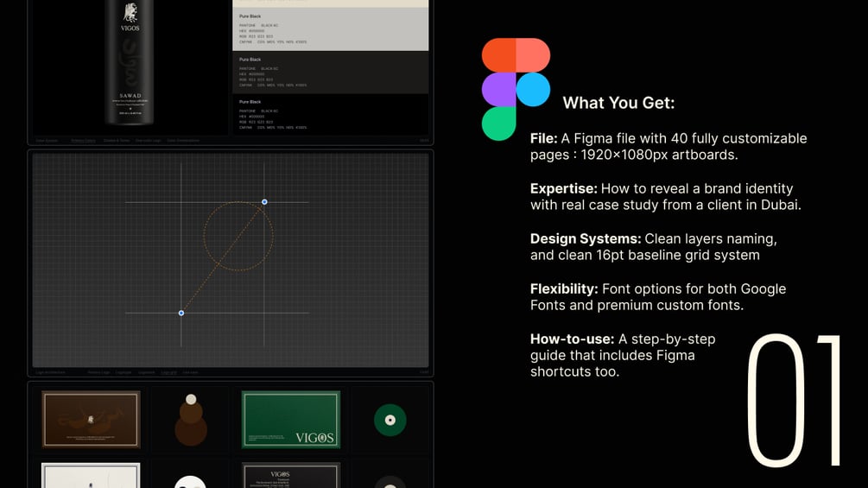Select the stacked brown circles palette
The height and width of the screenshot is (488, 868).
(x=191, y=420)
